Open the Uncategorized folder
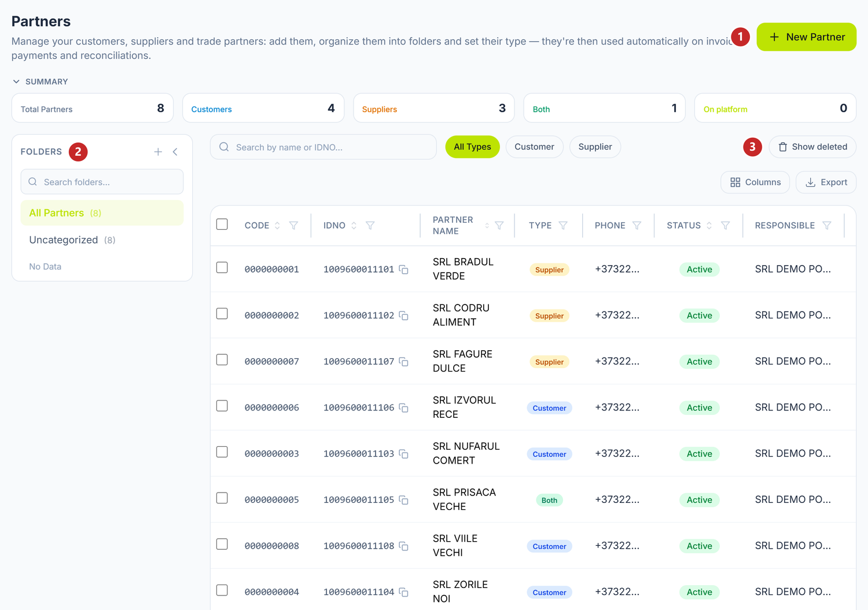The height and width of the screenshot is (610, 868). (102, 240)
